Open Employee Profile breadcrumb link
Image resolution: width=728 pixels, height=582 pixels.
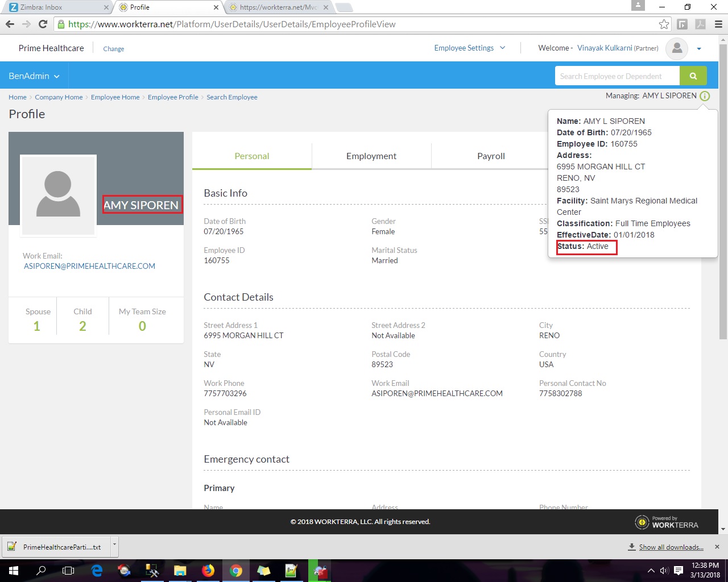[173, 97]
